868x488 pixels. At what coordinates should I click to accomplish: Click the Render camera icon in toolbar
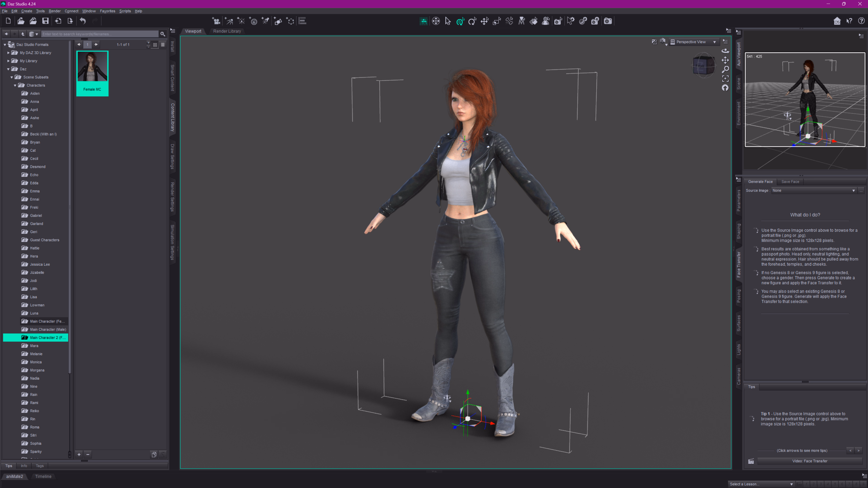(x=608, y=21)
